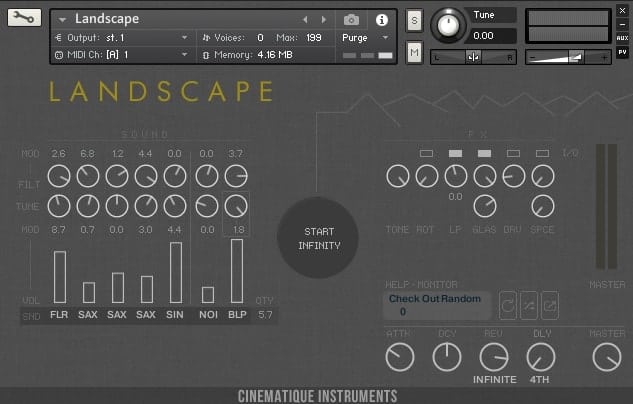Click the Voices note icon
Viewport: 633px width, 404px height.
tap(206, 38)
